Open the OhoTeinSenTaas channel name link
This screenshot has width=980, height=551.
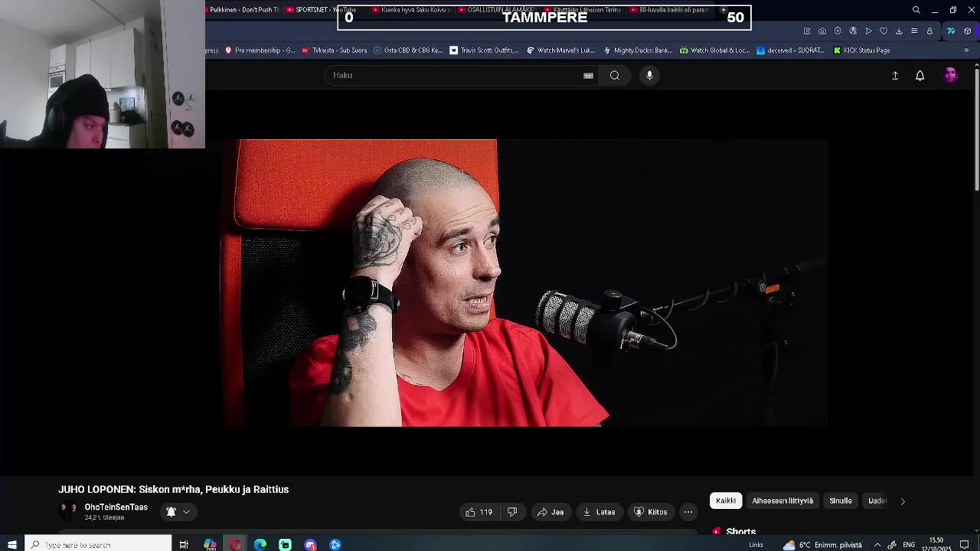[x=116, y=507]
